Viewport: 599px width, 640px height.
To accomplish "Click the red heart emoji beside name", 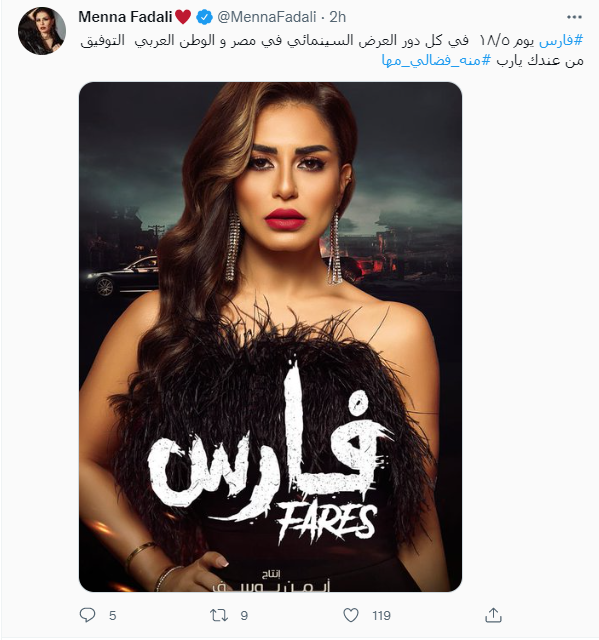I will tap(183, 17).
